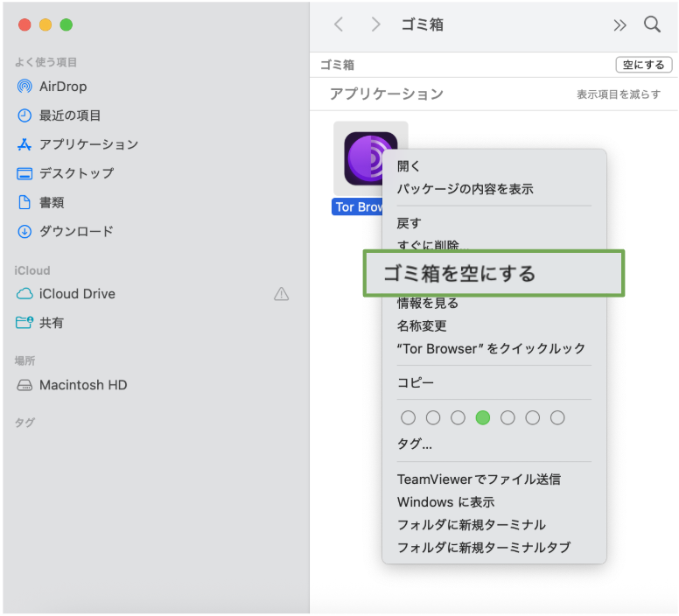Click the AirDrop icon in sidebar
679x616 pixels.
(24, 87)
